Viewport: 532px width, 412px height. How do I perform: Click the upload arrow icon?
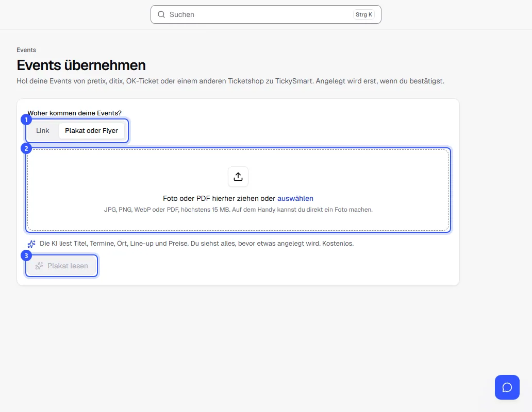(238, 177)
